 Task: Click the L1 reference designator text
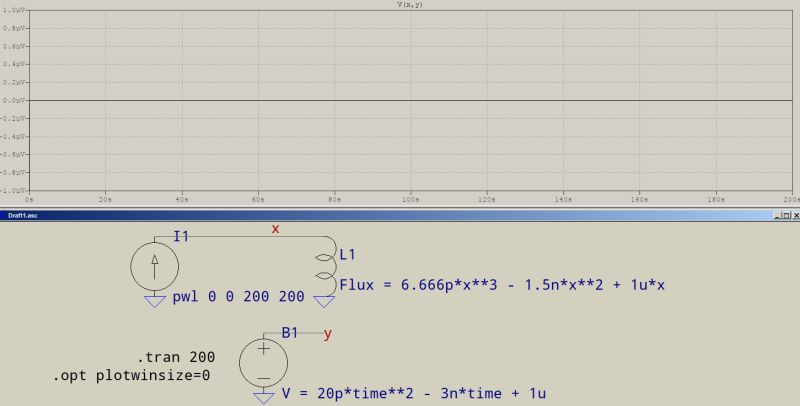pyautogui.click(x=347, y=255)
